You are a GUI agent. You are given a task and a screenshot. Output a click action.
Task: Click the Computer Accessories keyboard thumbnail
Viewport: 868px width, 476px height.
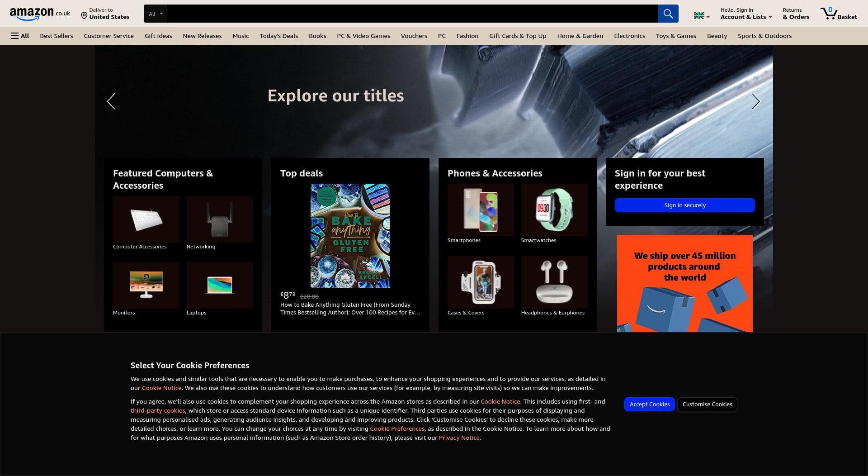click(146, 219)
